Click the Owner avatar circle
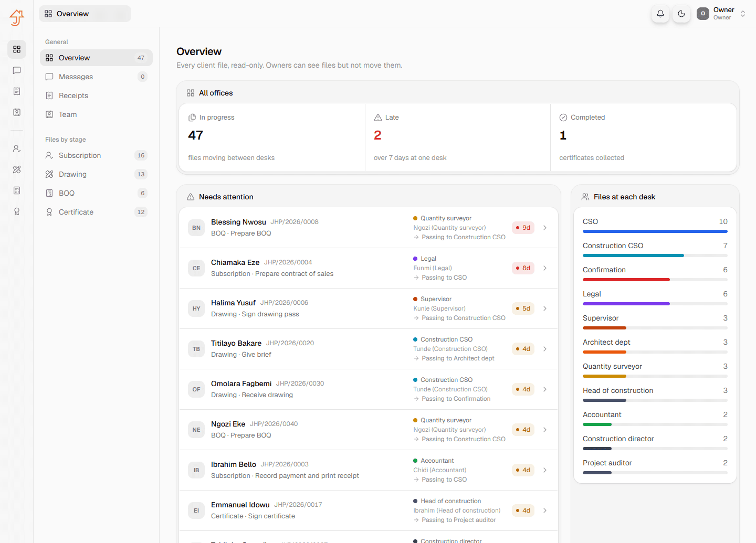The height and width of the screenshot is (543, 756). (x=703, y=14)
